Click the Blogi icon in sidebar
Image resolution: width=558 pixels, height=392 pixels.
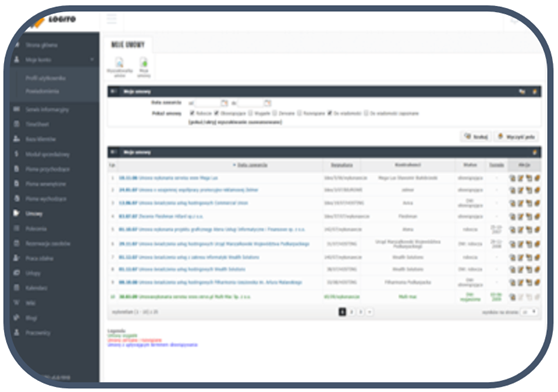pos(17,318)
